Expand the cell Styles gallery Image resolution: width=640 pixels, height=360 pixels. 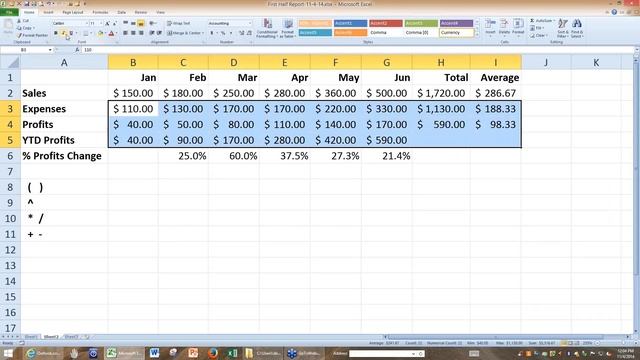point(477,36)
